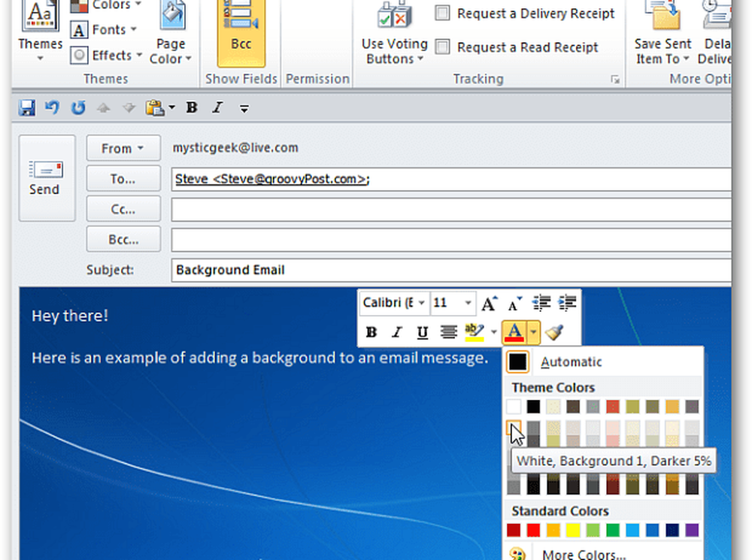
Task: Click the mysticgeek@live.com sender address
Action: [235, 147]
